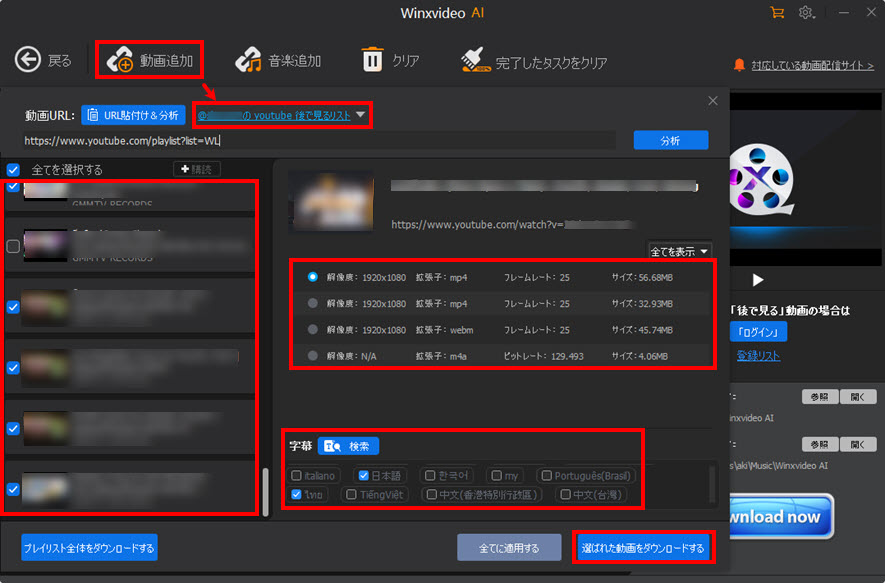The width and height of the screenshot is (885, 583).
Task: Click the subtitle list scrollbar
Action: tap(712, 484)
